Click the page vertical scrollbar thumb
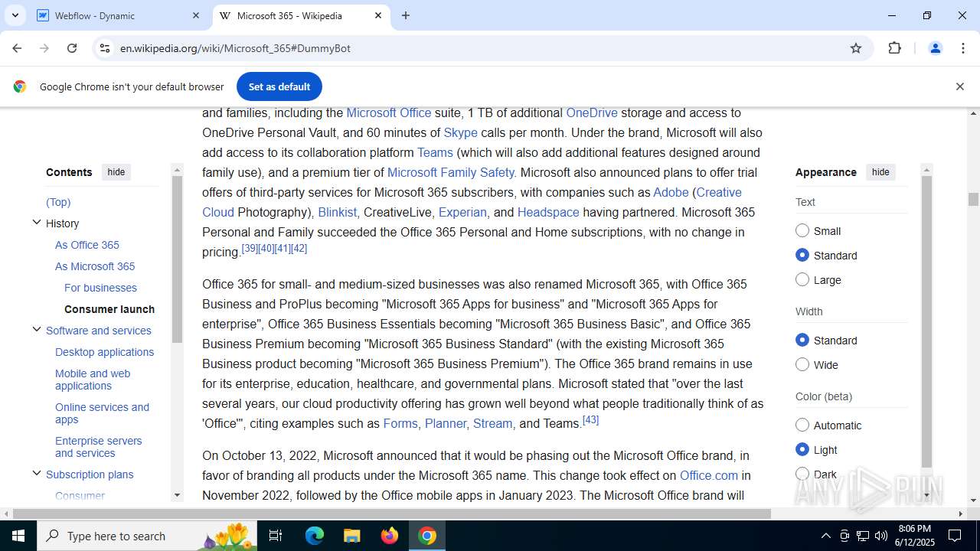980x551 pixels. 973,199
